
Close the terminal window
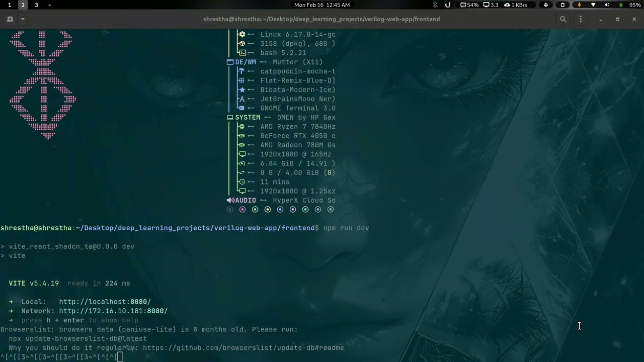click(x=634, y=19)
